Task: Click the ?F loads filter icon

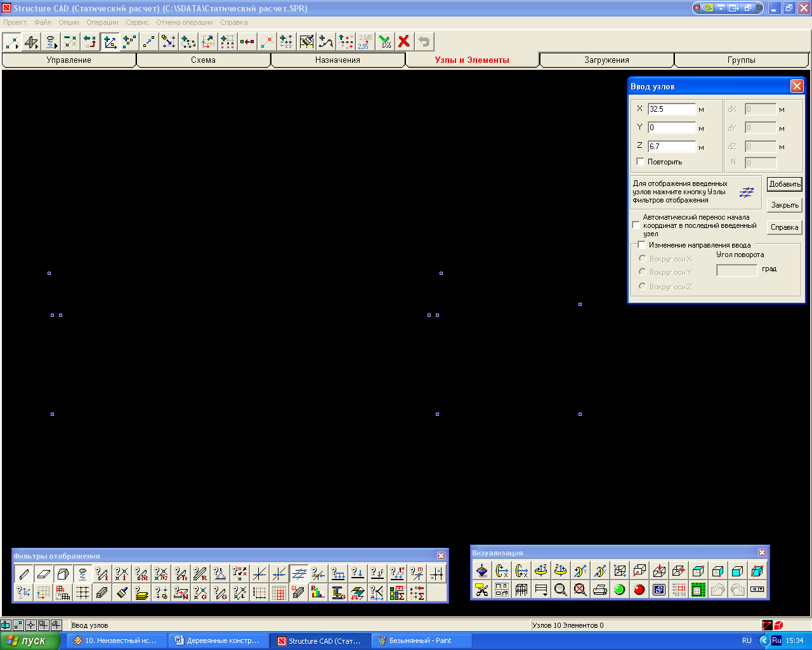Action: tap(377, 574)
